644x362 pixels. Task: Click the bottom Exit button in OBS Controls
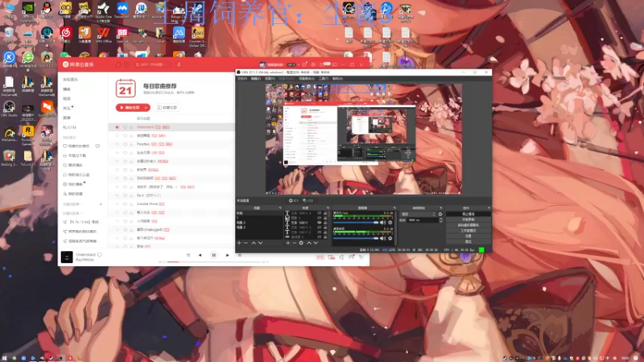click(469, 242)
